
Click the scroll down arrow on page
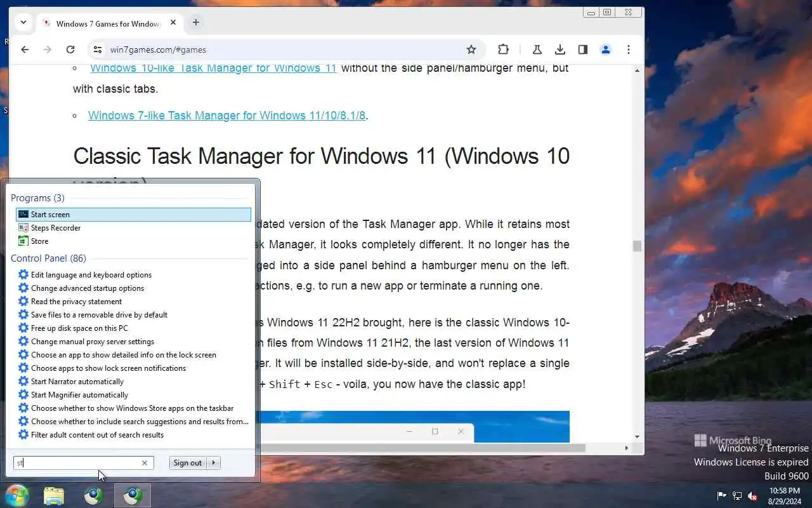(x=637, y=437)
